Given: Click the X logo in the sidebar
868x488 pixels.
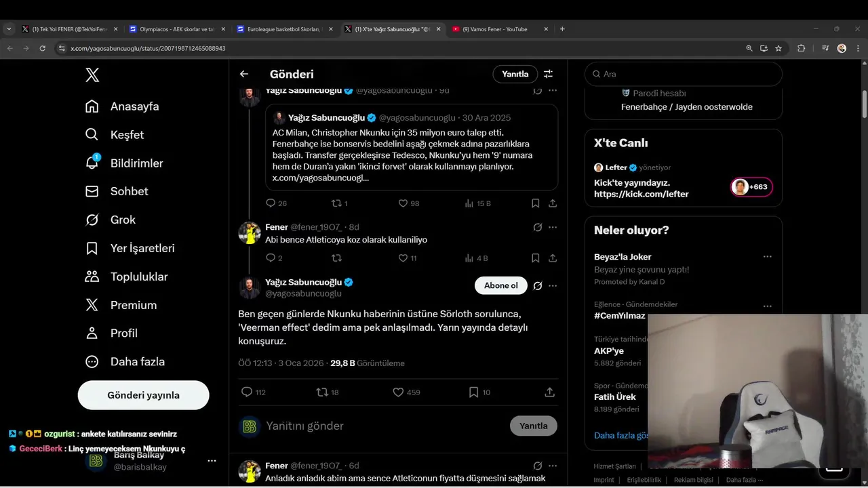Looking at the screenshot, I should tap(92, 75).
